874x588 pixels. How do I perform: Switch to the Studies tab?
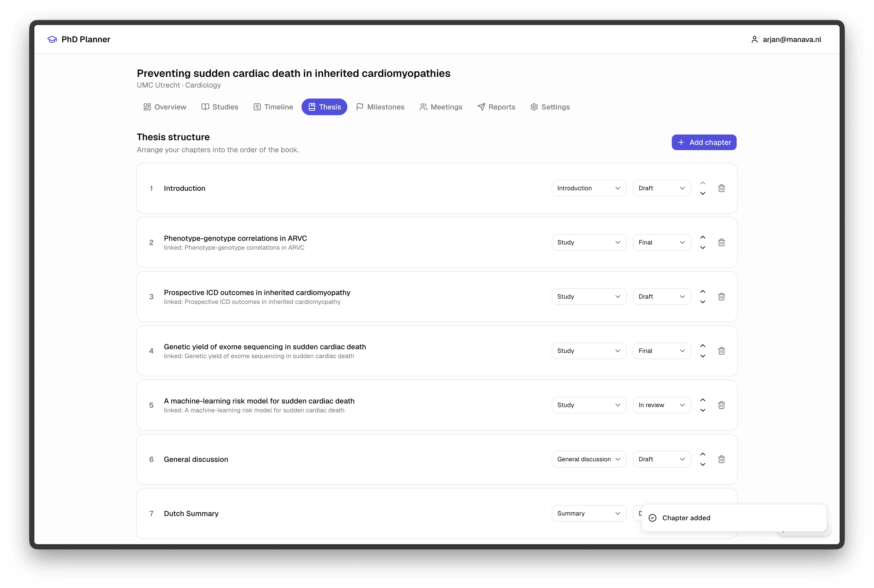[x=220, y=107]
